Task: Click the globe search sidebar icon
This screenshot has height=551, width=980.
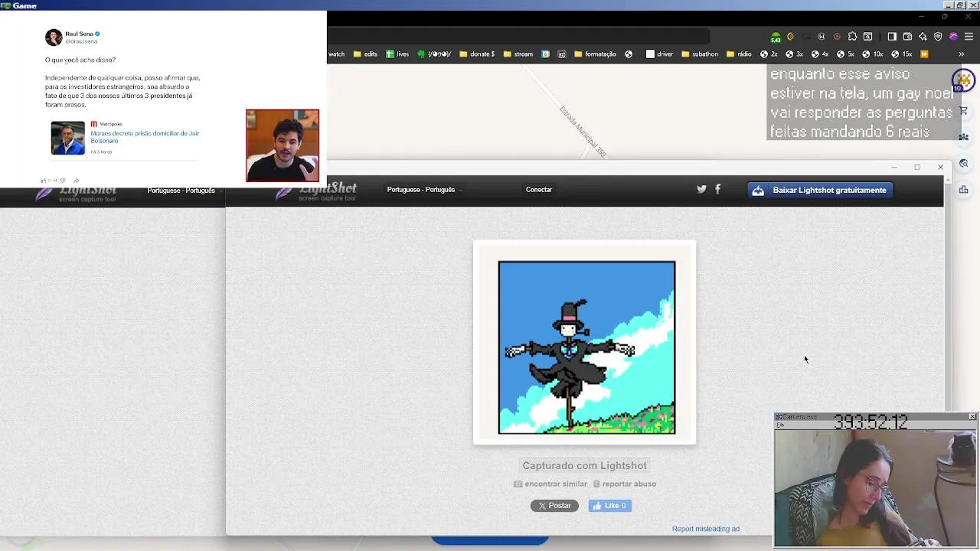Action: click(x=963, y=163)
